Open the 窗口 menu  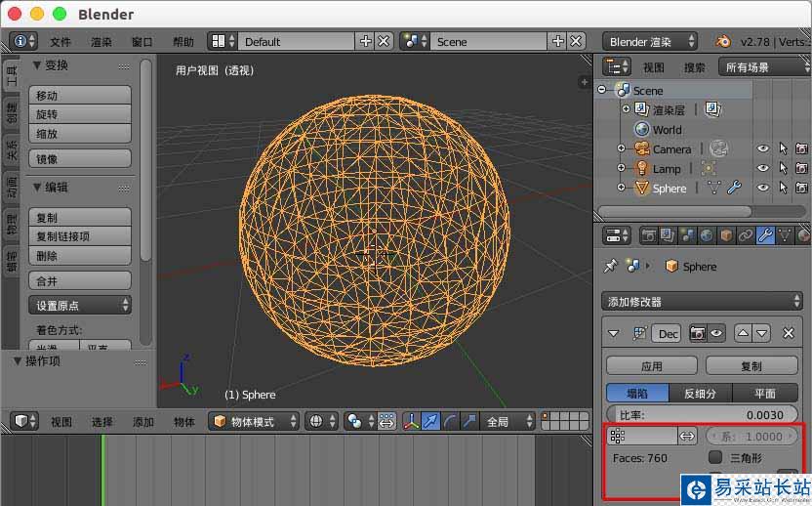click(142, 42)
